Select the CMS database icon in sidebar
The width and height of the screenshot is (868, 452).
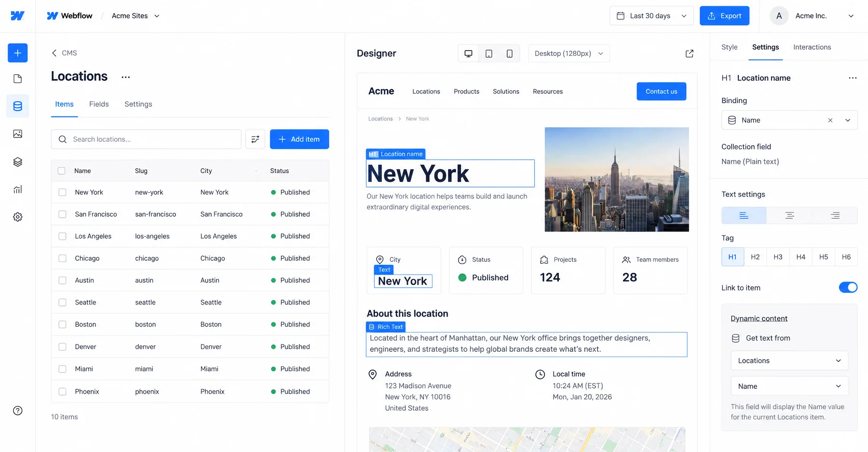point(17,106)
